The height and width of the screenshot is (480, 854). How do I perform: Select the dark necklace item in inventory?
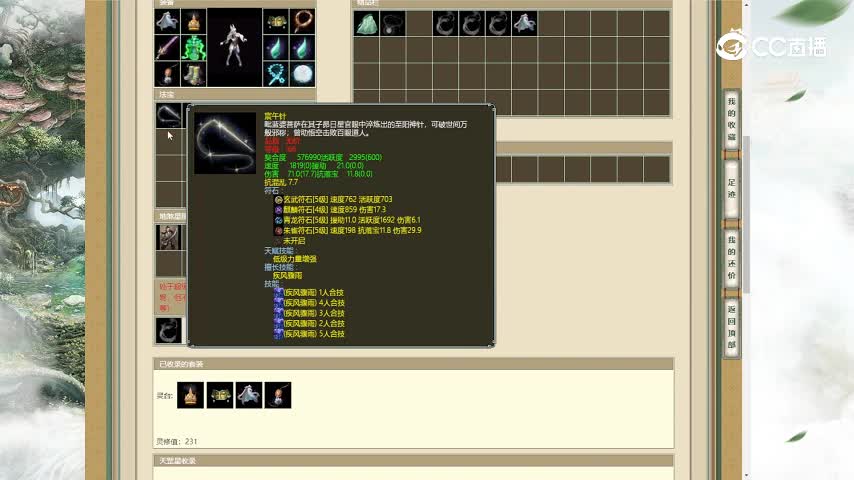tap(393, 23)
